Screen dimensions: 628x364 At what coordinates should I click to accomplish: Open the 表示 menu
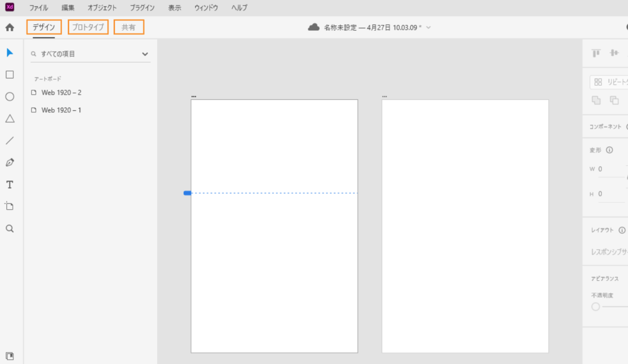pyautogui.click(x=175, y=8)
